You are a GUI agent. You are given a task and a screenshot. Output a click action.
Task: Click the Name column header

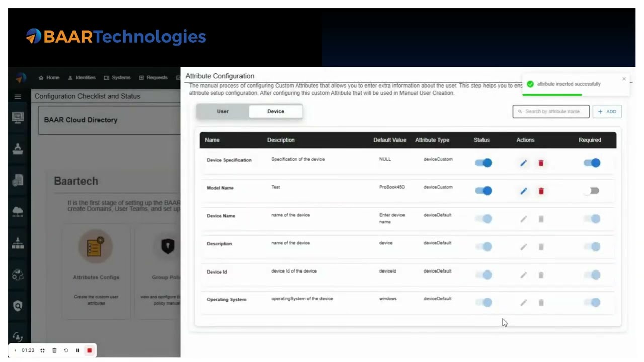coord(212,140)
